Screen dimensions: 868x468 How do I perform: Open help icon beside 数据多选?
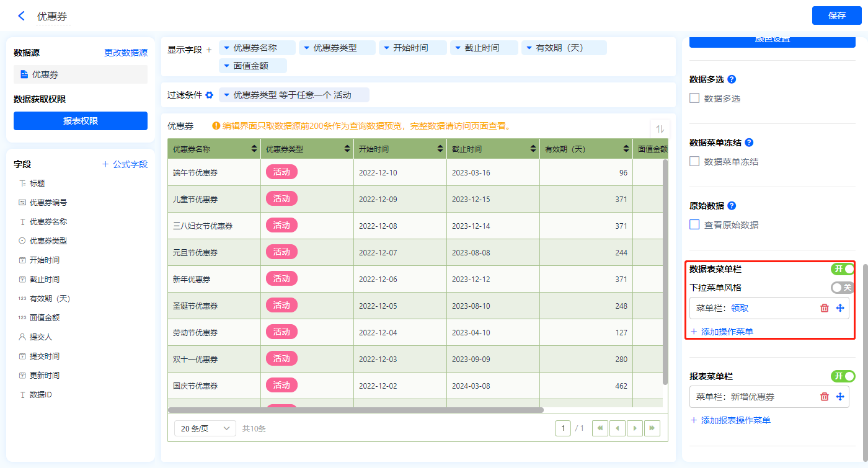point(732,79)
